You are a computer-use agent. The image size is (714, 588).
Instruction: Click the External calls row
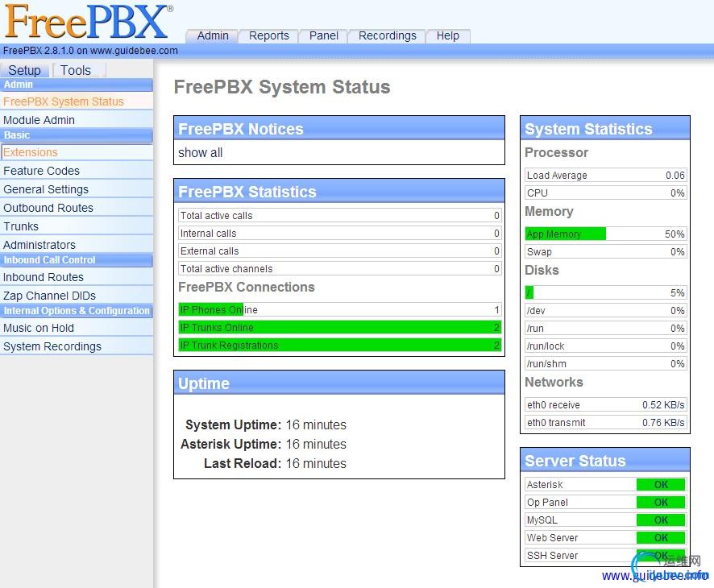[340, 251]
